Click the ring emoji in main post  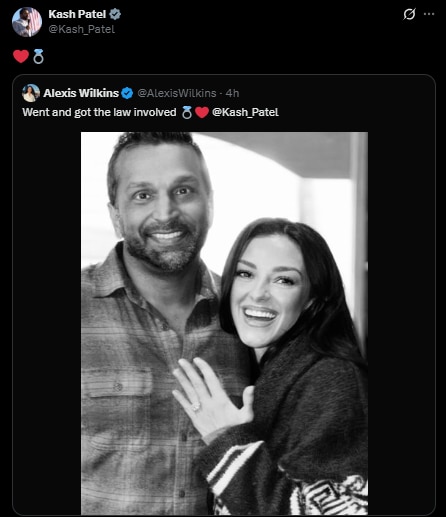point(38,56)
